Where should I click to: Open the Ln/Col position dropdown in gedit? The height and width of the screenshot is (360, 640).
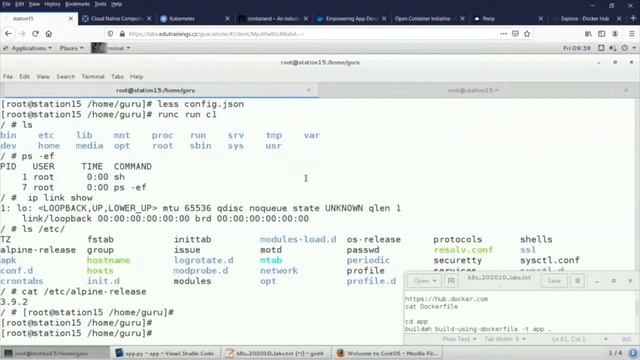(x=580, y=339)
